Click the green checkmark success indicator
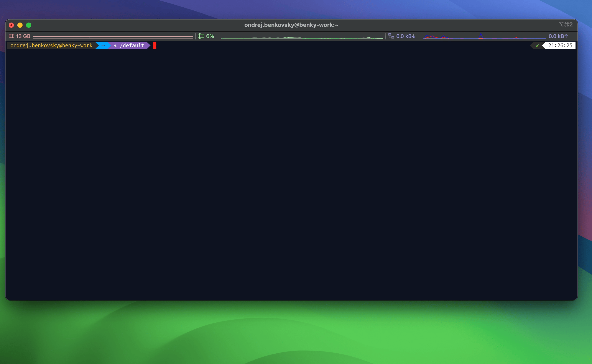 click(x=538, y=45)
